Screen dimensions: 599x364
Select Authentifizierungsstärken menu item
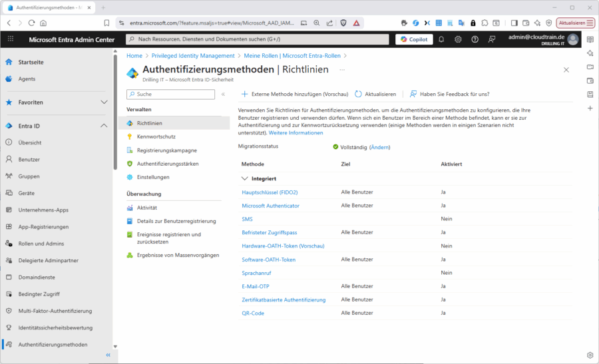167,164
